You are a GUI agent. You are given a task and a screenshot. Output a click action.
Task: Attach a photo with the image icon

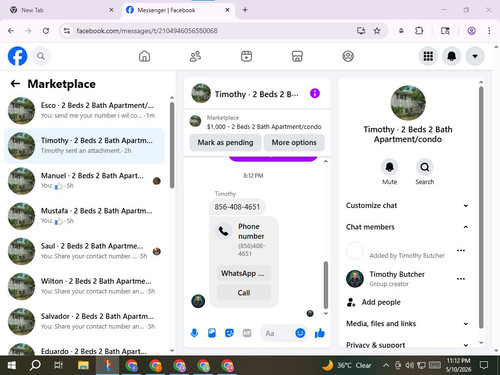point(212,333)
